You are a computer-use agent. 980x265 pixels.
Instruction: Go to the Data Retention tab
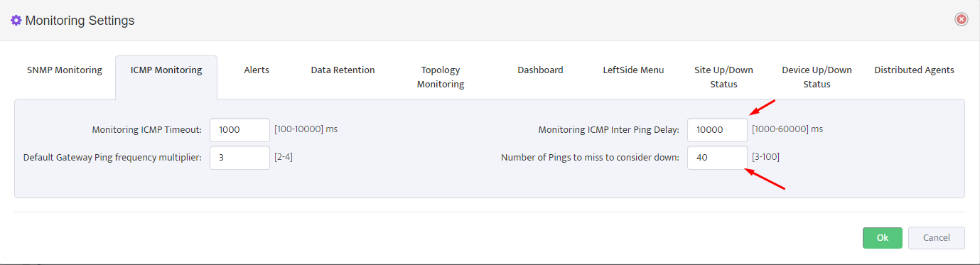(343, 70)
